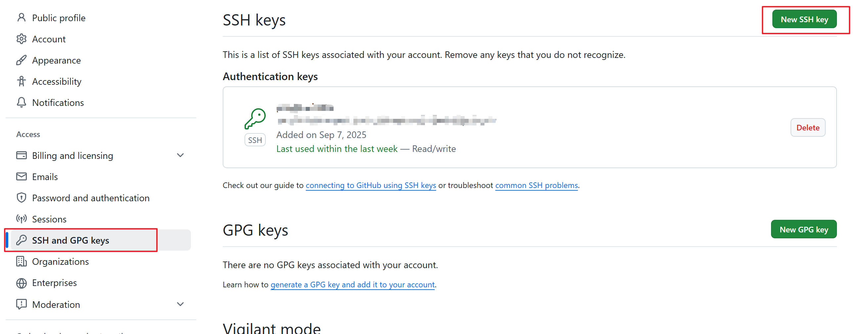Go to Account settings
Image resolution: width=868 pixels, height=334 pixels.
coord(49,39)
